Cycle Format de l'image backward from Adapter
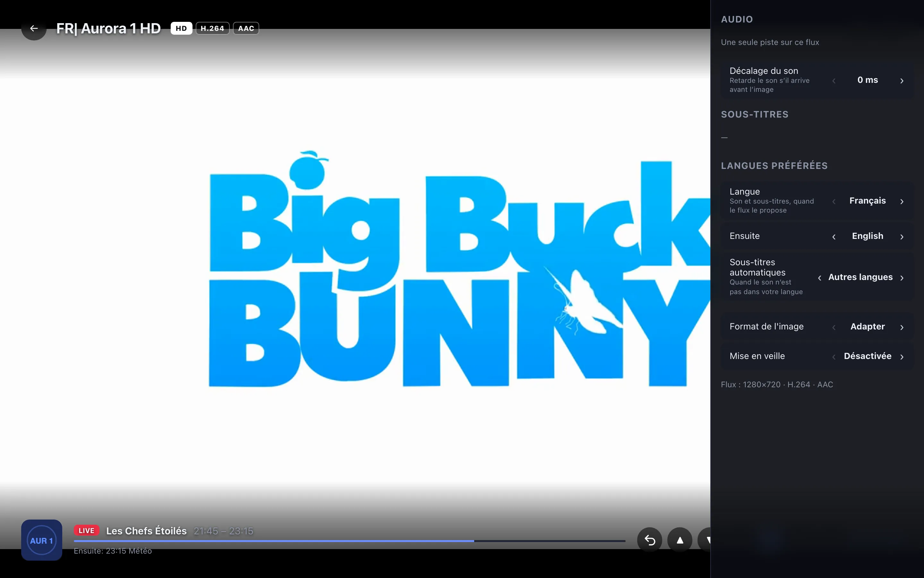This screenshot has width=924, height=578. coord(834,327)
